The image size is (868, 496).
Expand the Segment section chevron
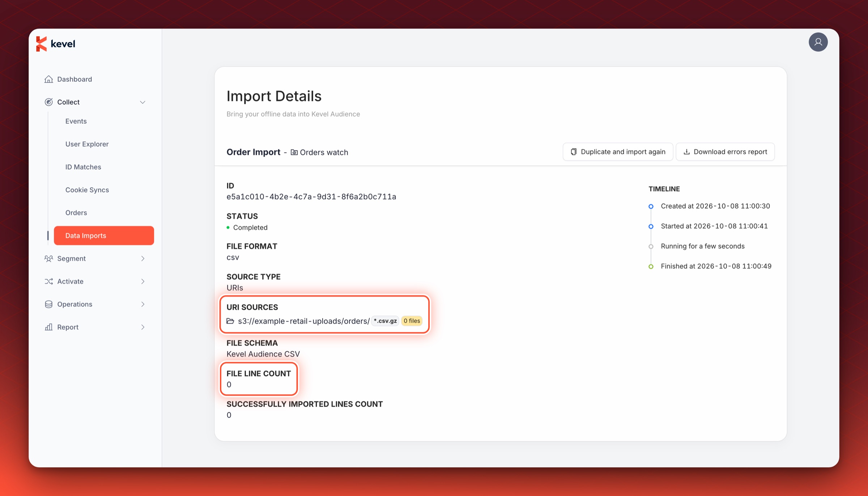(x=142, y=259)
